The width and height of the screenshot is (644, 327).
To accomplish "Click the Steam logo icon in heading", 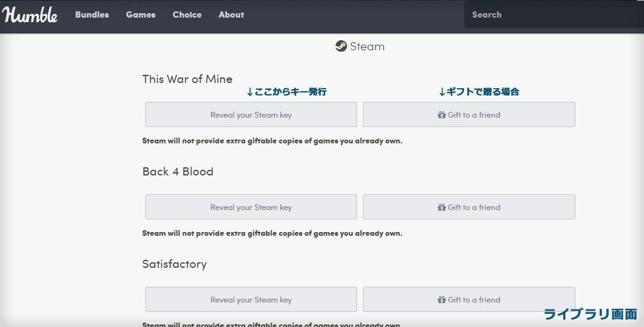I will [x=341, y=46].
